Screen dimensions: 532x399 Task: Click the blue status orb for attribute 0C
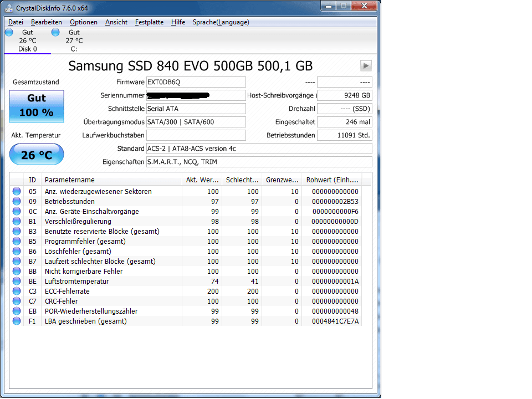(16, 211)
